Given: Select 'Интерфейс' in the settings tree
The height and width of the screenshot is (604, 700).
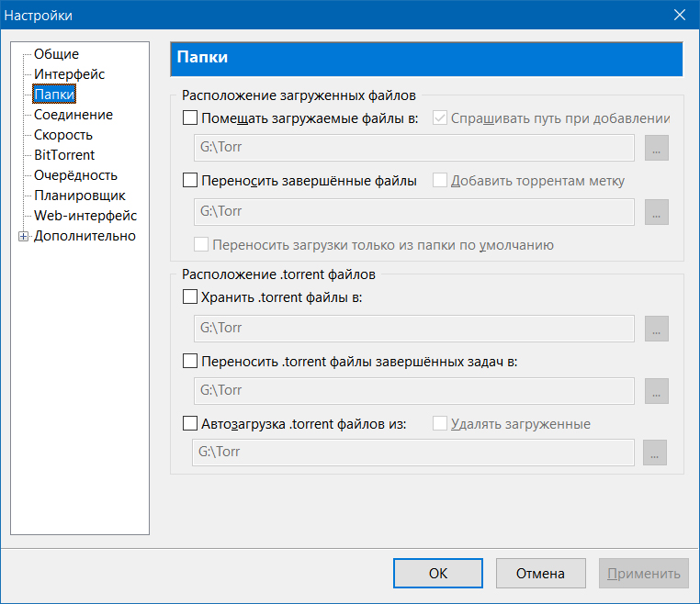Looking at the screenshot, I should coord(69,74).
